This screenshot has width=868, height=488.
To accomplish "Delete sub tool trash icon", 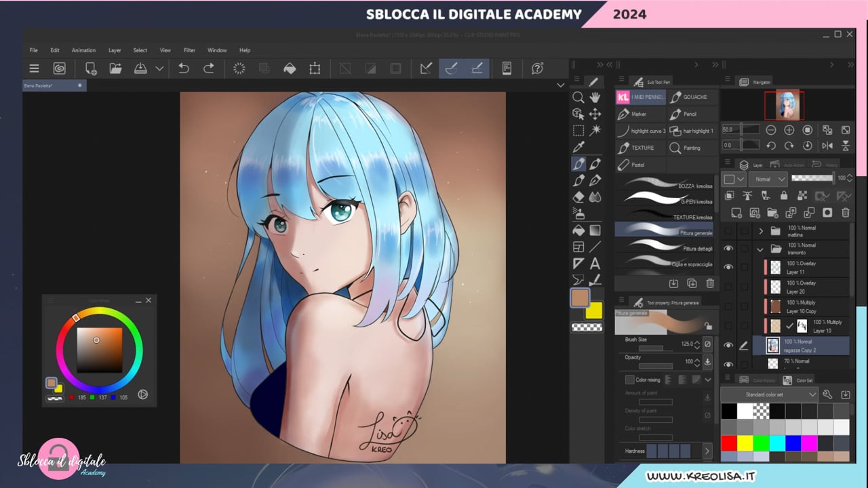I will click(x=710, y=283).
